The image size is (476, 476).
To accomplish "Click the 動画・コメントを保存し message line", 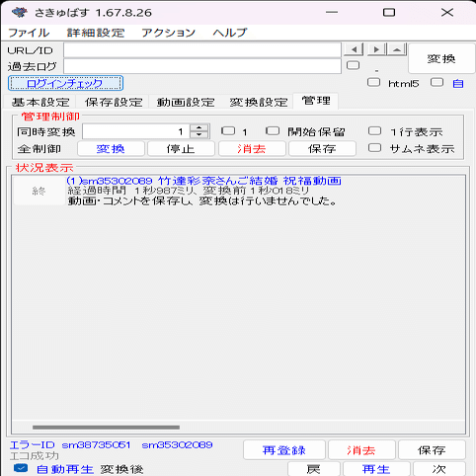I will coord(202,200).
